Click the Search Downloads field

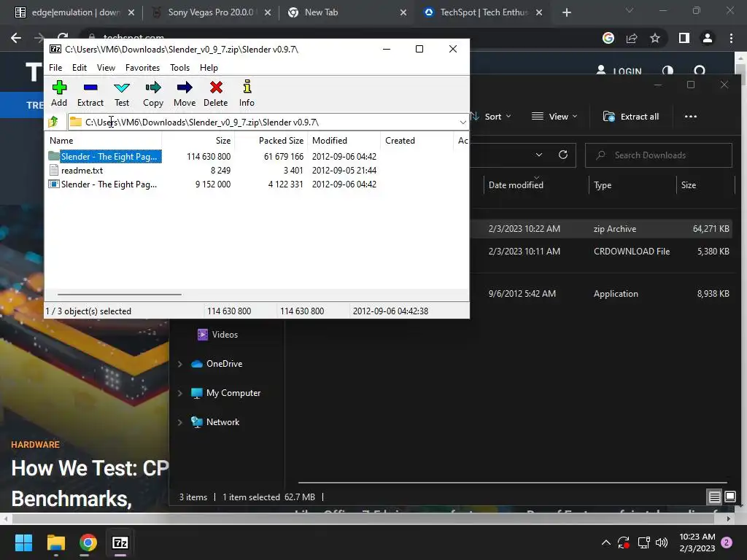click(659, 155)
